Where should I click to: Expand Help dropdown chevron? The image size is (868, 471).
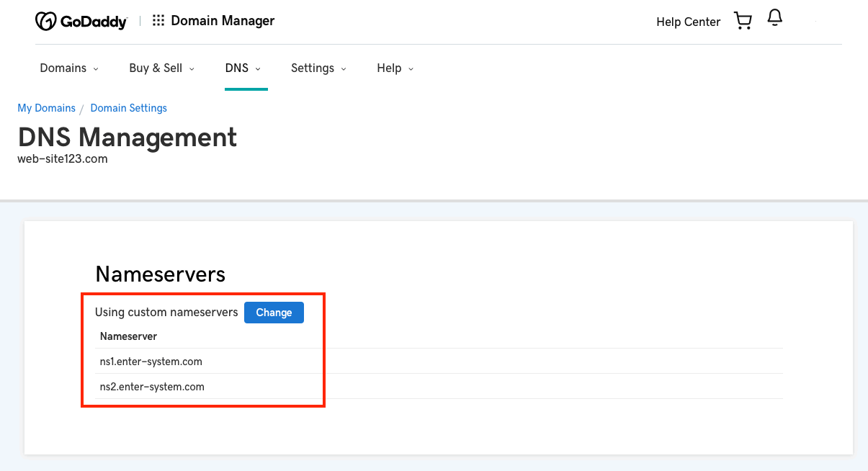(411, 69)
